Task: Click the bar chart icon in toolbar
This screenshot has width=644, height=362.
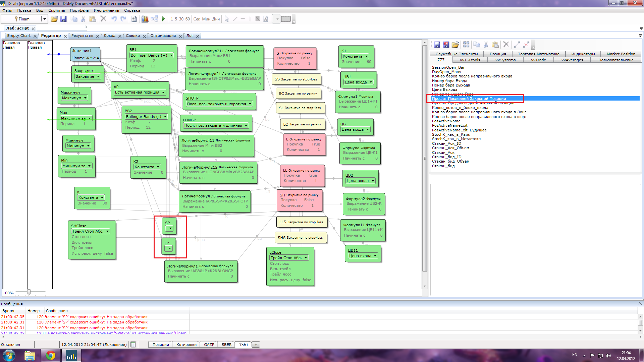Action: 145,19
